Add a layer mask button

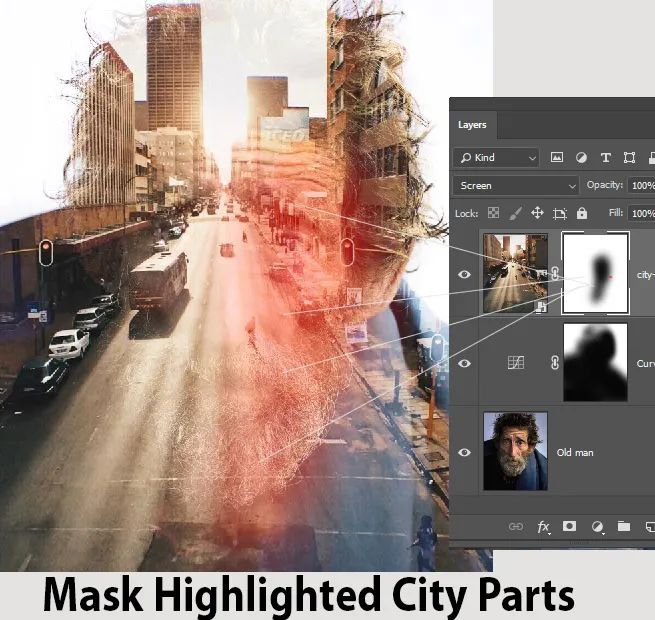[x=569, y=526]
